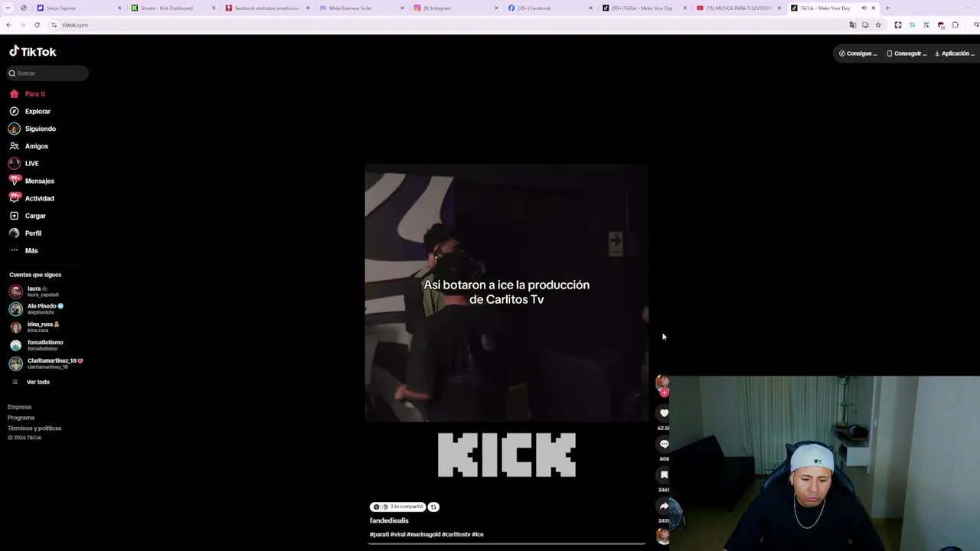
Task: Open the Actividad notifications
Action: (31, 198)
